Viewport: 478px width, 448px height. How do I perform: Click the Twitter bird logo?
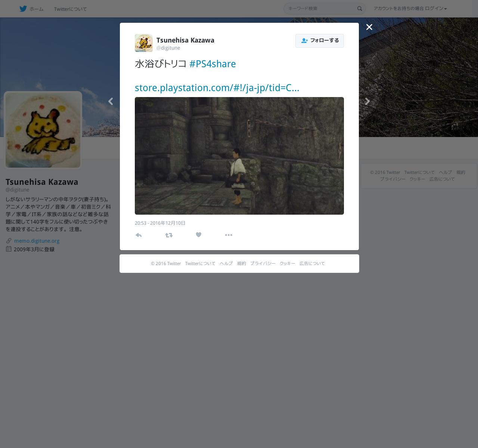coord(23,9)
